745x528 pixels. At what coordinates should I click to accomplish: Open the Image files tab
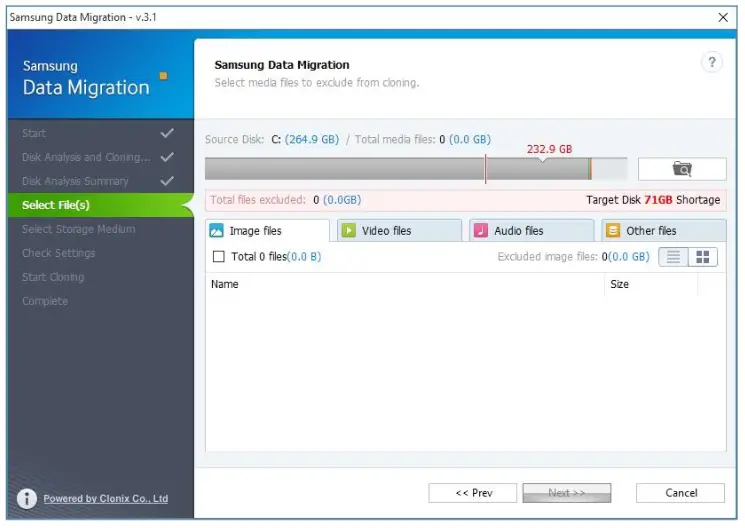(x=267, y=230)
